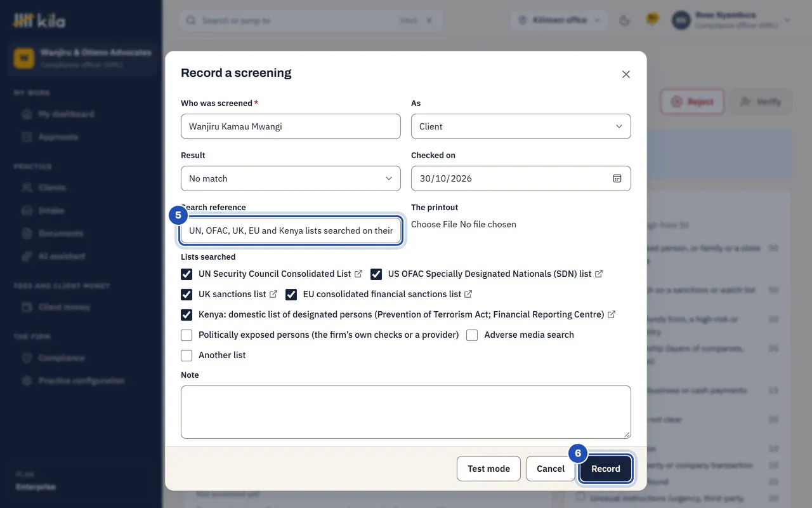Click the Reject button behind the dialog

693,102
